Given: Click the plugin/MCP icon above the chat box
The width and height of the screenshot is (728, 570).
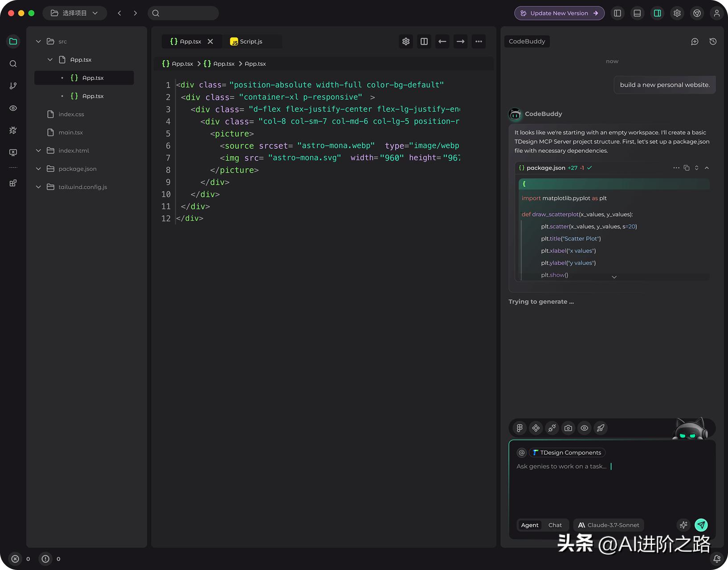Looking at the screenshot, I should (x=552, y=428).
